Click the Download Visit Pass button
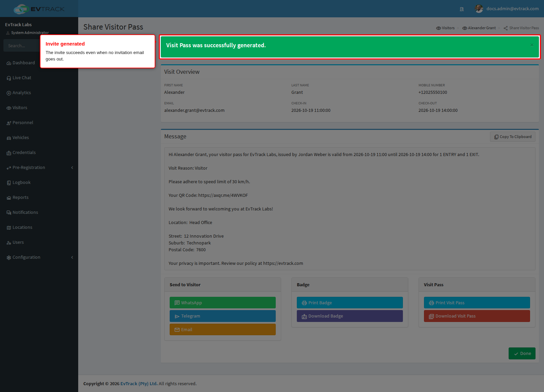The image size is (544, 392). tap(477, 316)
